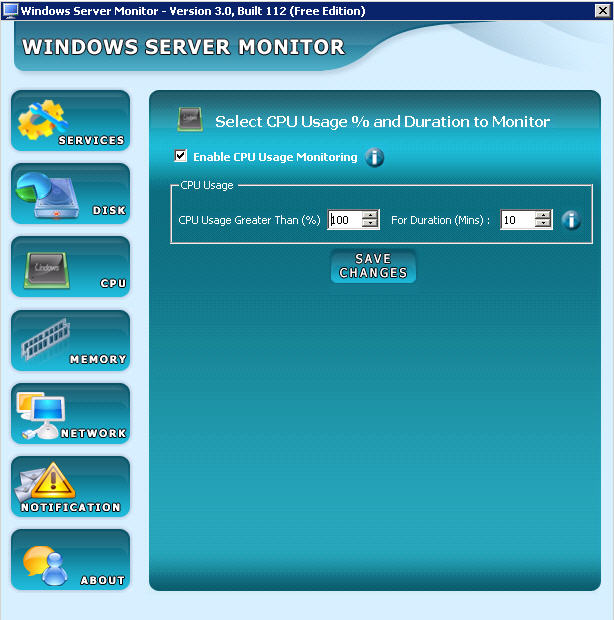Screen dimensions: 614x620
Task: Open the Services monitoring section
Action: click(70, 121)
